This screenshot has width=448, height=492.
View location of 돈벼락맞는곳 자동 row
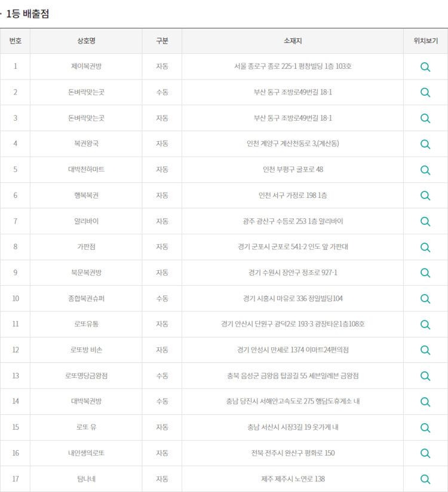[425, 118]
